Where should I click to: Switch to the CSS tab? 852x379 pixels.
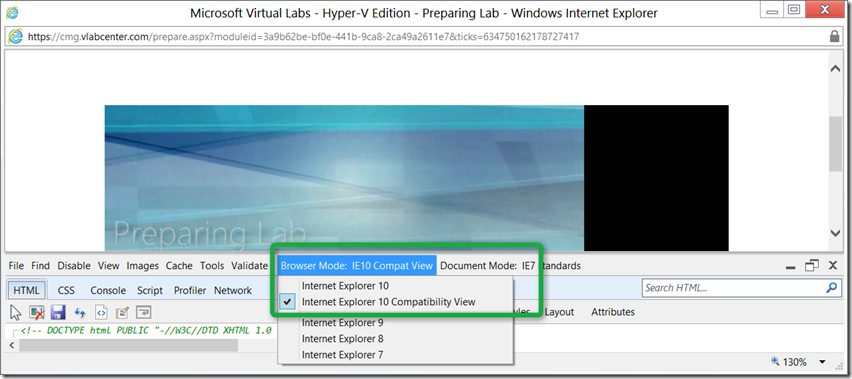66,290
